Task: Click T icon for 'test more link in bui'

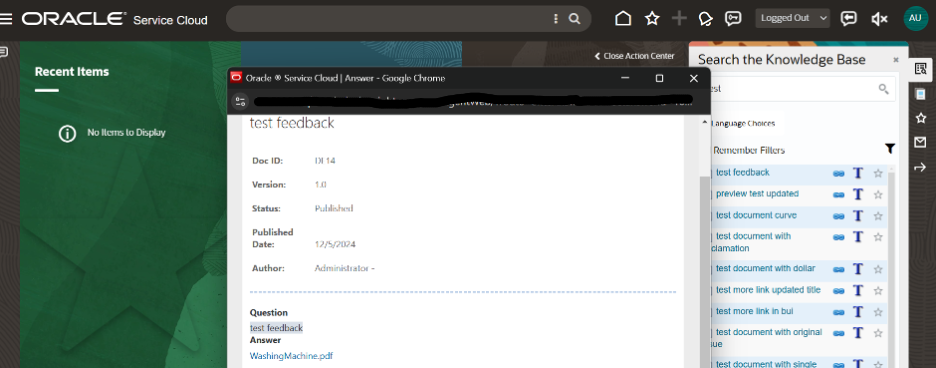Action: pos(858,312)
